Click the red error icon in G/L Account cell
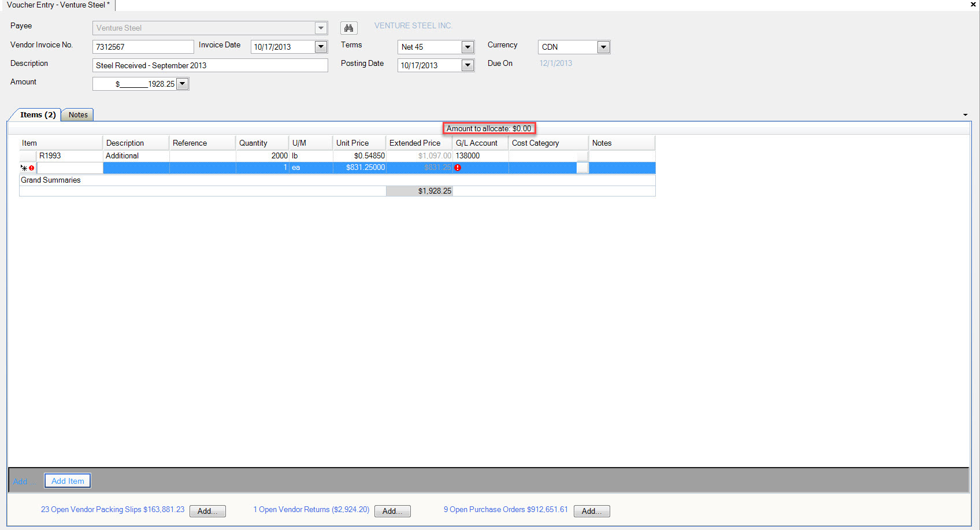The image size is (980, 530). (458, 168)
